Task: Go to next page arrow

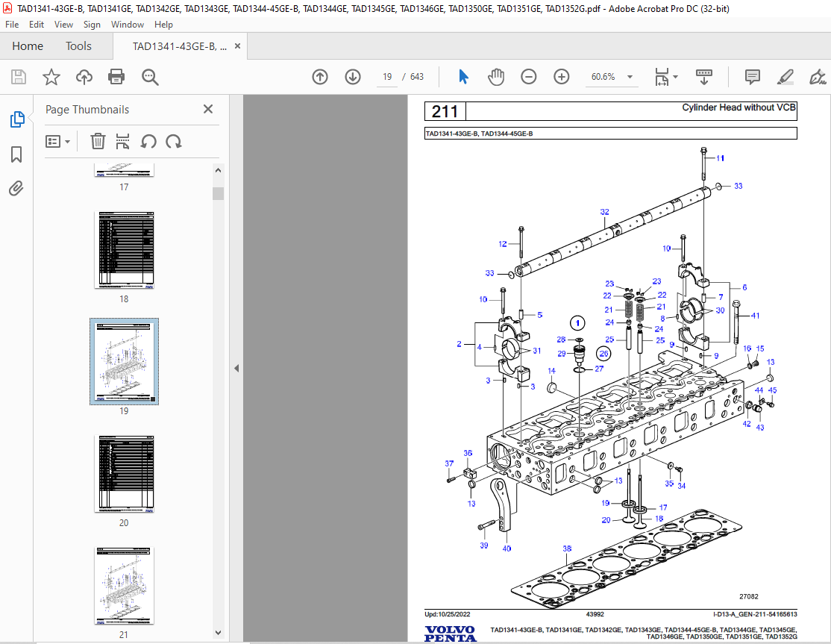Action: [353, 77]
